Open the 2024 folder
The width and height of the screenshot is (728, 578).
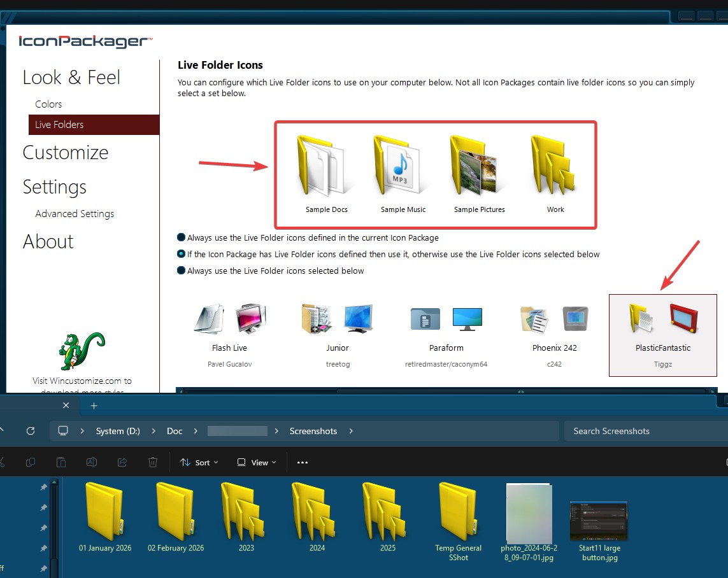point(317,517)
